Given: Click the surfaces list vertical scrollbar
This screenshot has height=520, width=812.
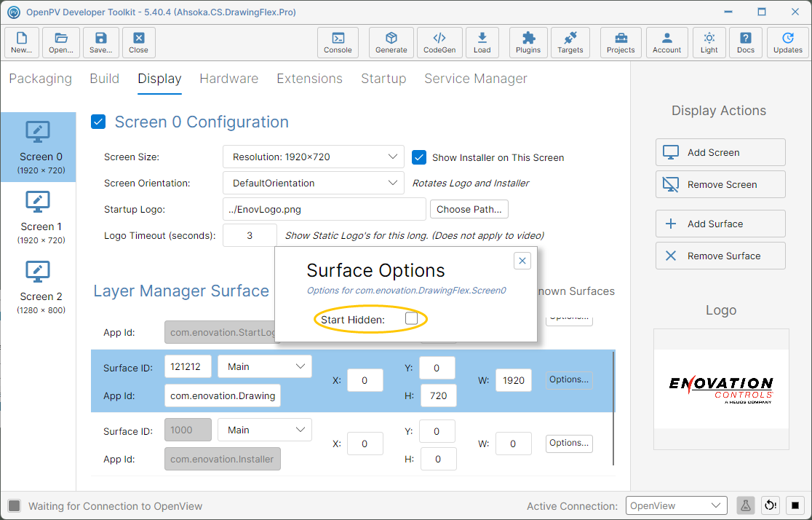Looking at the screenshot, I should pyautogui.click(x=614, y=409).
